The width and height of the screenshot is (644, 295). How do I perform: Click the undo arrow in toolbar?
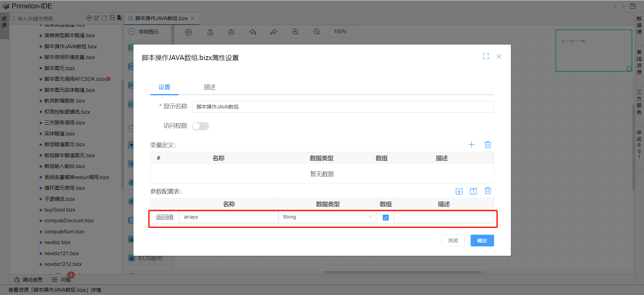(253, 32)
